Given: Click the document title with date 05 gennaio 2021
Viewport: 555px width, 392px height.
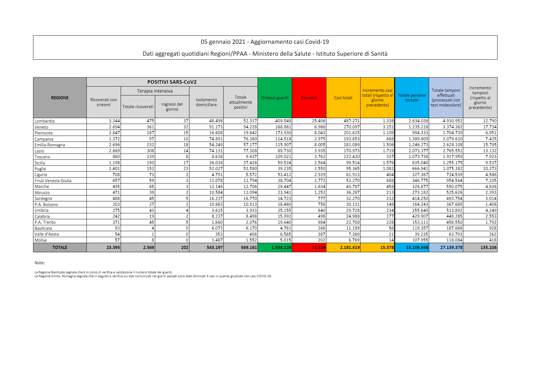Looking at the screenshot, I should 265,42.
